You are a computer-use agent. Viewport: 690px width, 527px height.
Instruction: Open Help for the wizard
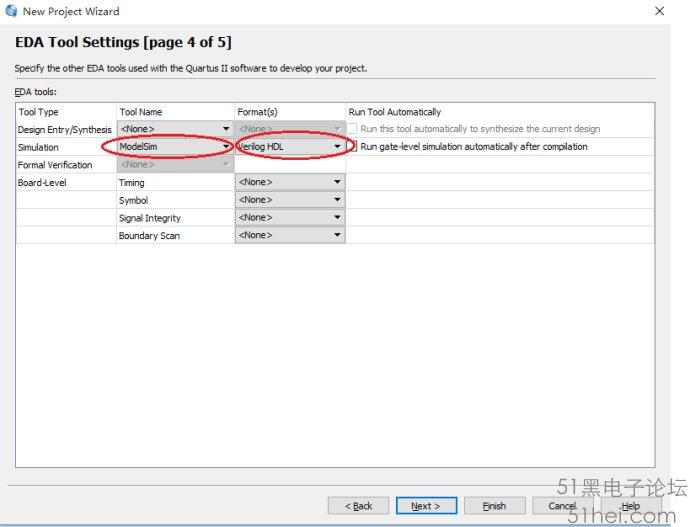[631, 506]
